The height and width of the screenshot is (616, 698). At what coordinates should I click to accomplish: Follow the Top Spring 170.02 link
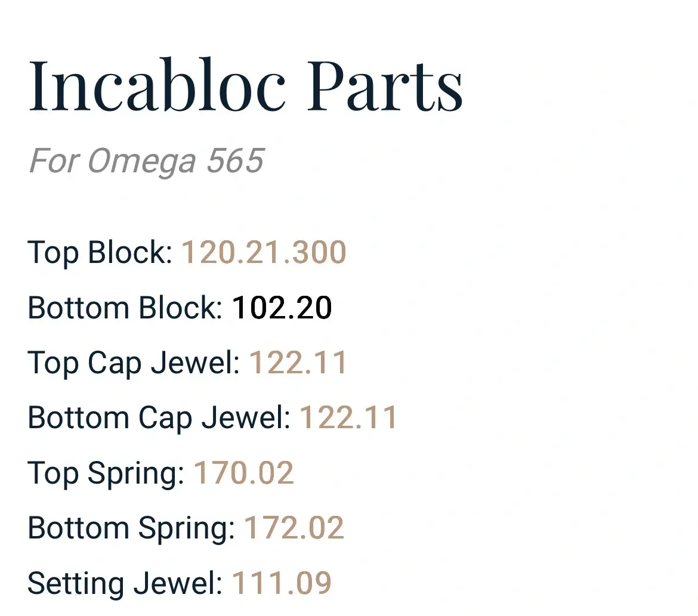pos(244,473)
